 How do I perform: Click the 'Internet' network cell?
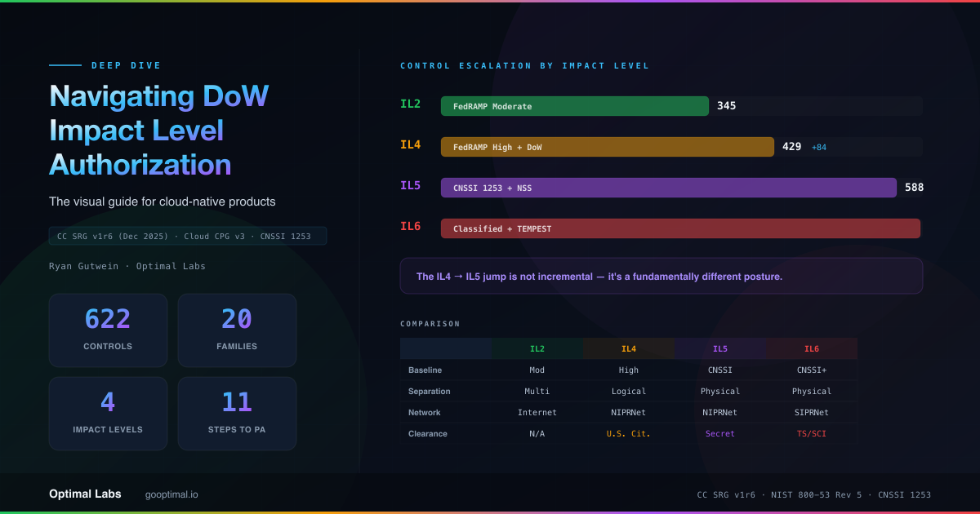(537, 413)
